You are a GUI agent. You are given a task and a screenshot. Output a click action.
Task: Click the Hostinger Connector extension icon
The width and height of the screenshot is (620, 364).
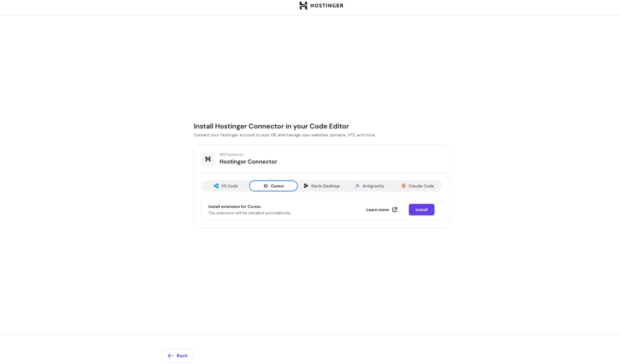click(208, 159)
